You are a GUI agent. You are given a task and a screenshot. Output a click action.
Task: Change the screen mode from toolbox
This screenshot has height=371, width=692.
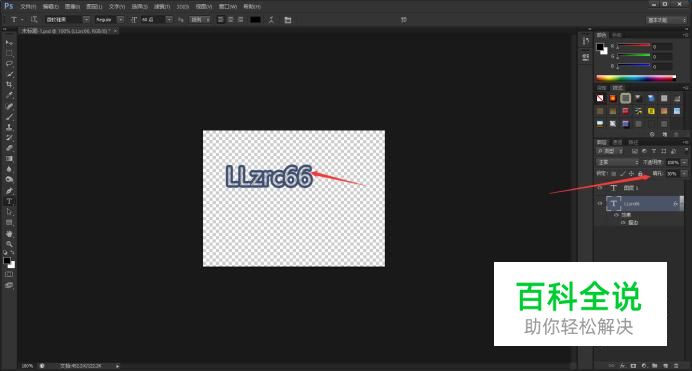point(9,285)
